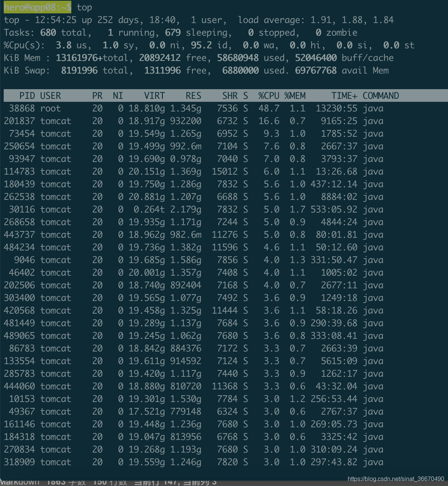Select PID 46402 in process list

tap(22, 272)
